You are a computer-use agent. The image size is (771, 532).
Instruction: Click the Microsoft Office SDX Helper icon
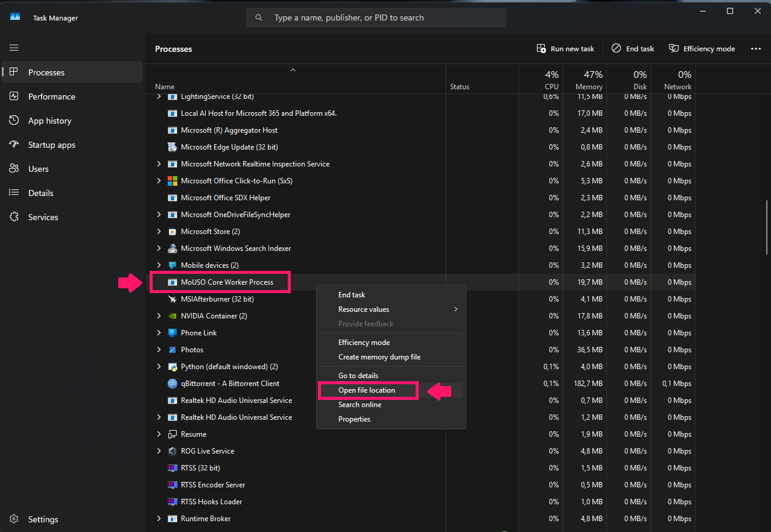click(172, 198)
